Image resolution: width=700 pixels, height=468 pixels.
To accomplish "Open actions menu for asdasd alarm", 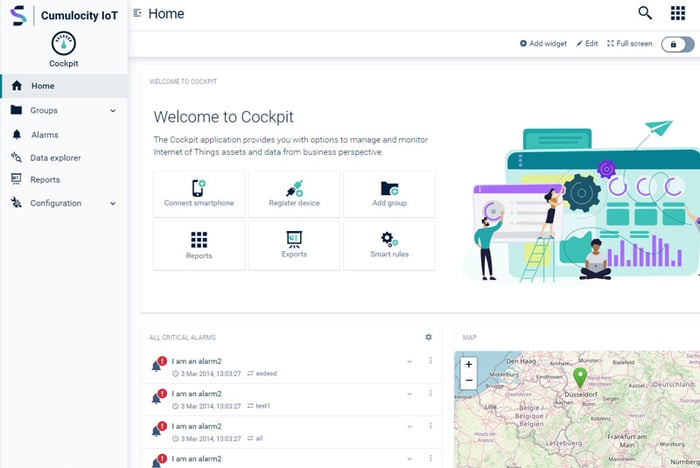I will coord(430,360).
